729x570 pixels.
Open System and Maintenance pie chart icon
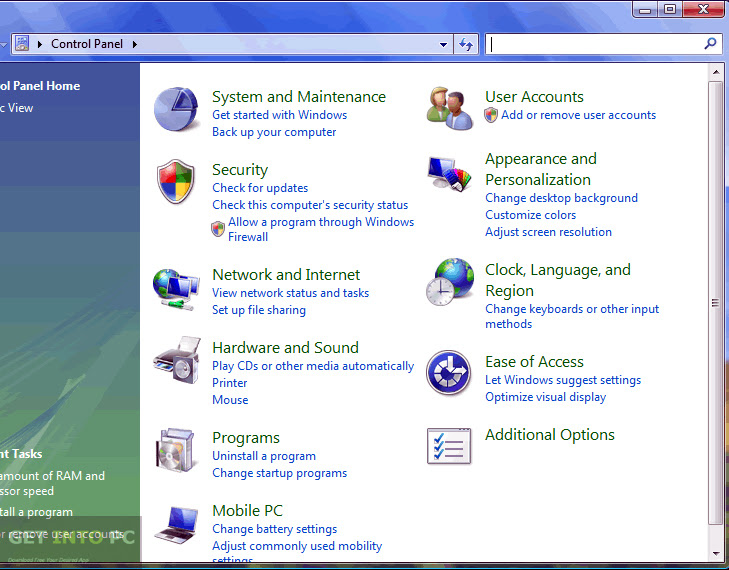click(x=176, y=110)
